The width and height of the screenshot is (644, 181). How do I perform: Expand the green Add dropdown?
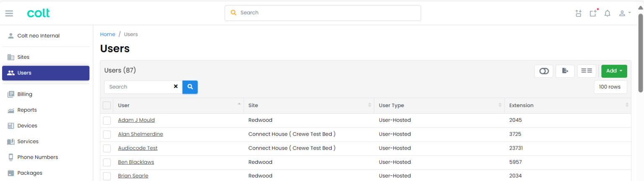tap(614, 71)
